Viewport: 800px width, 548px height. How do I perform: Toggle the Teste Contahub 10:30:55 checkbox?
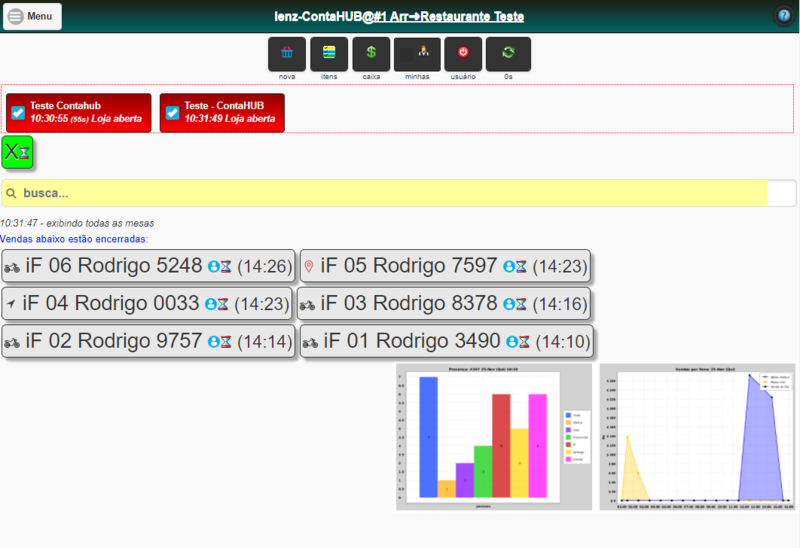[x=18, y=113]
